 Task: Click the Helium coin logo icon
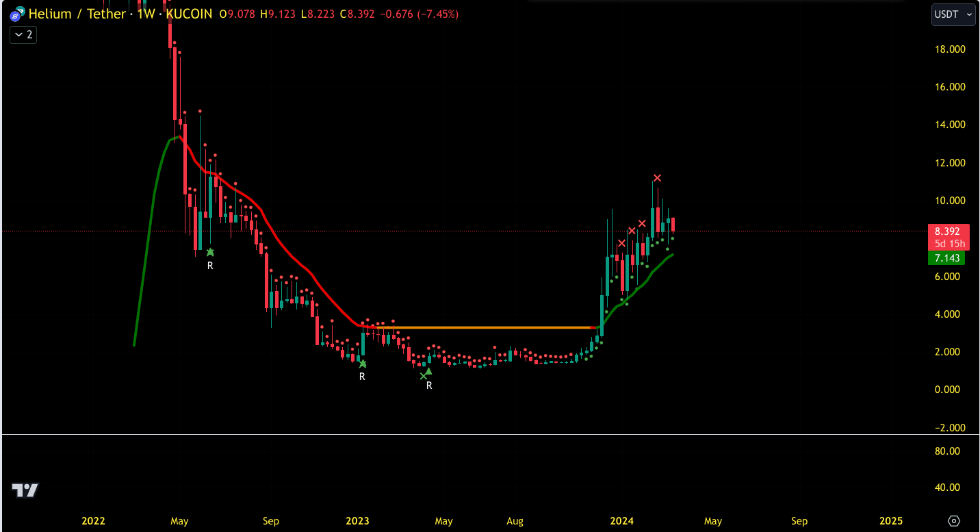[x=16, y=14]
